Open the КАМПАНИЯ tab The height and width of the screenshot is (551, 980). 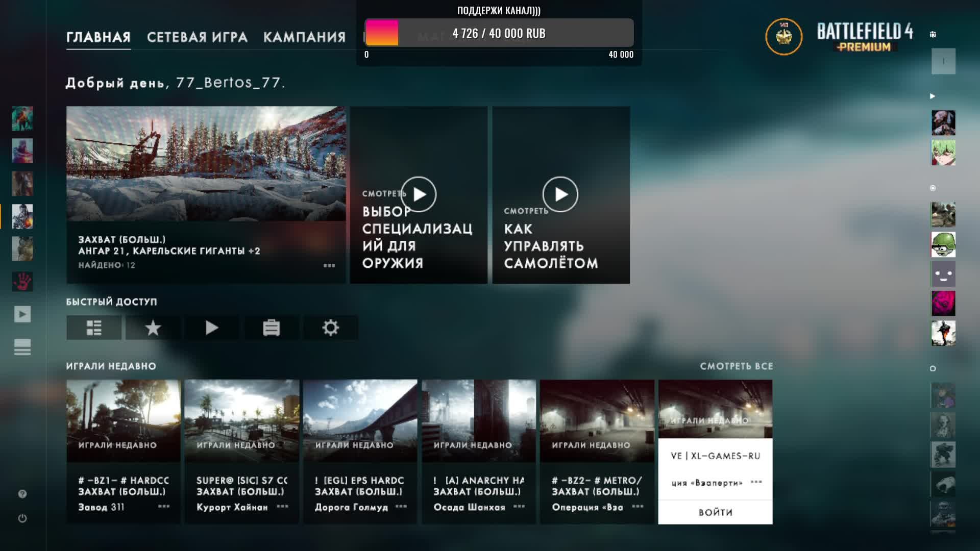point(304,37)
